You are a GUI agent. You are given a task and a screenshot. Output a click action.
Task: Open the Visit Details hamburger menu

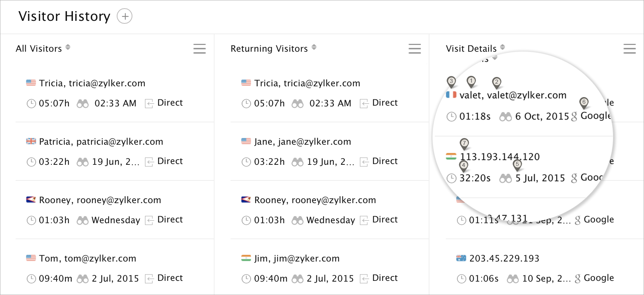pos(629,49)
